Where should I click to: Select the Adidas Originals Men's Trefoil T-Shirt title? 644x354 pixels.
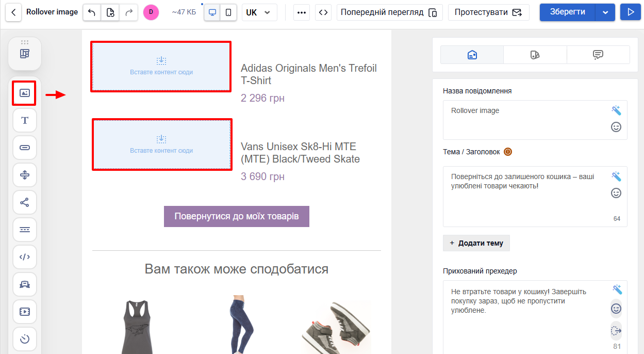pos(309,74)
